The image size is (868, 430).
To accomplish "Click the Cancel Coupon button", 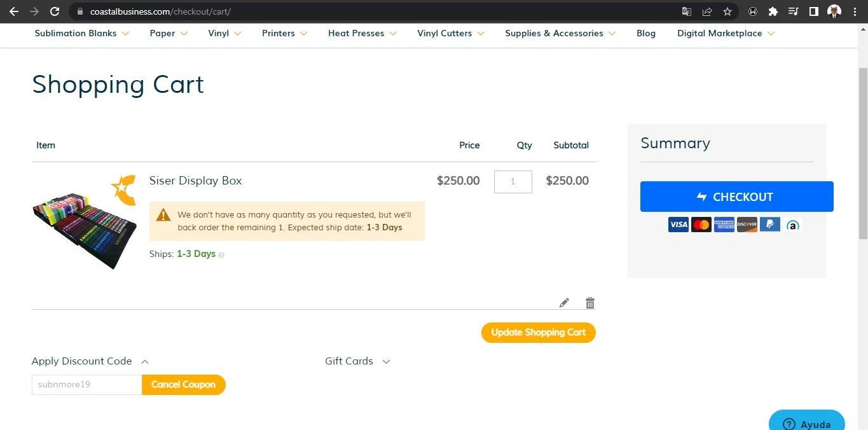I will coord(183,385).
